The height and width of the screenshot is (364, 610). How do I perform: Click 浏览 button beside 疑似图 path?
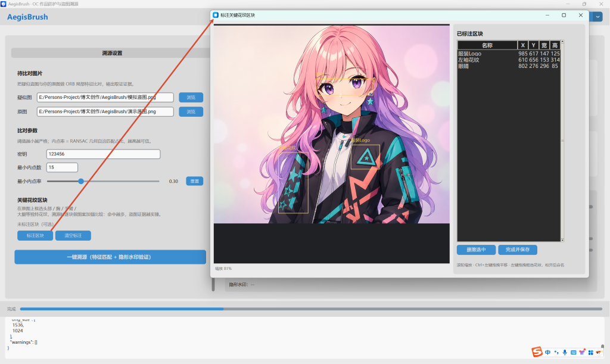[x=191, y=97]
